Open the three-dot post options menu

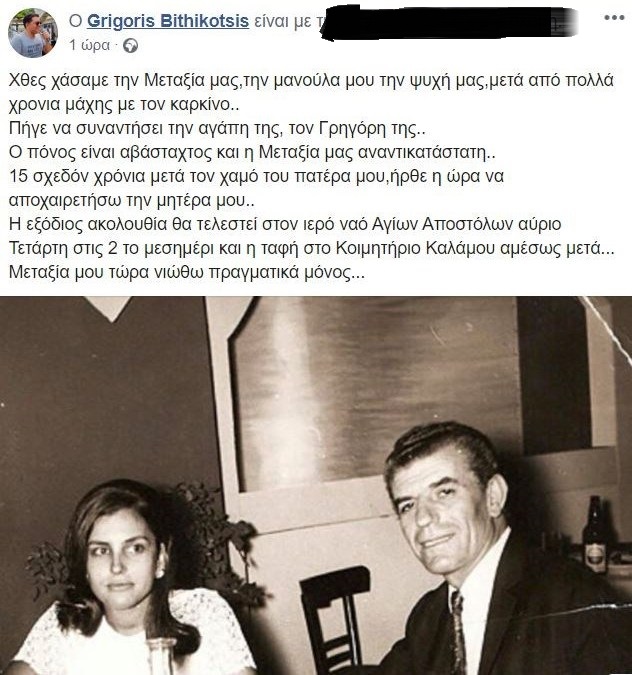614,18
